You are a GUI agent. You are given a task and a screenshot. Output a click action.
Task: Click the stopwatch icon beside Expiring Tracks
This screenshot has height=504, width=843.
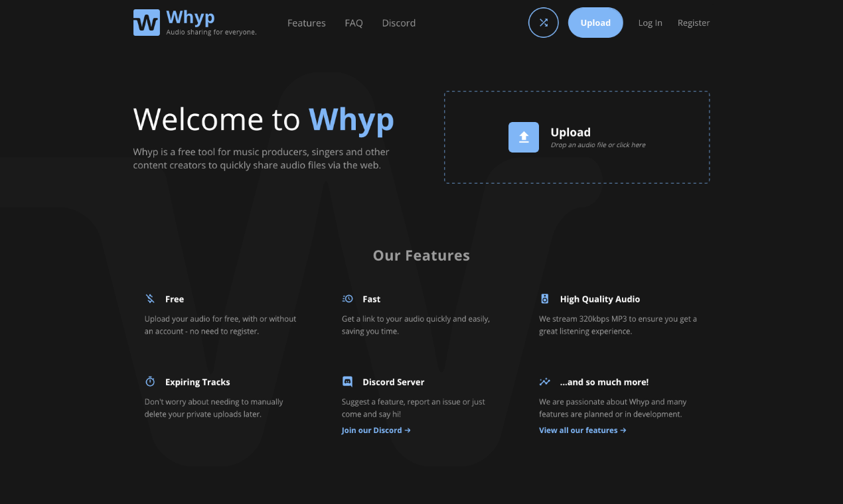pos(150,381)
